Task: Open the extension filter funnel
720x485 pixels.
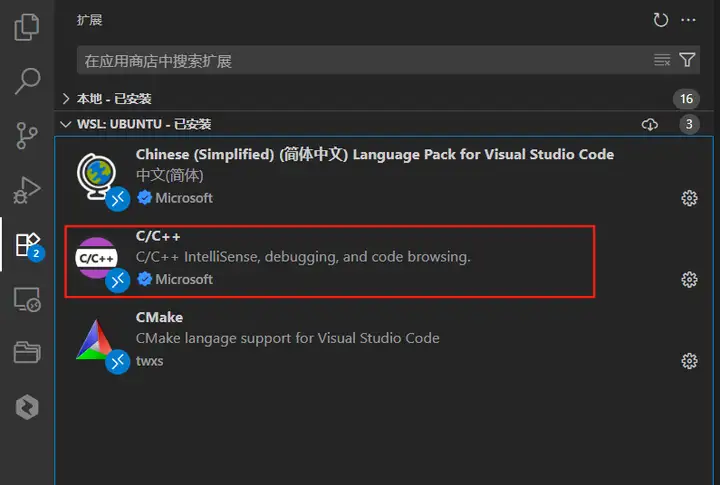Action: tap(687, 60)
